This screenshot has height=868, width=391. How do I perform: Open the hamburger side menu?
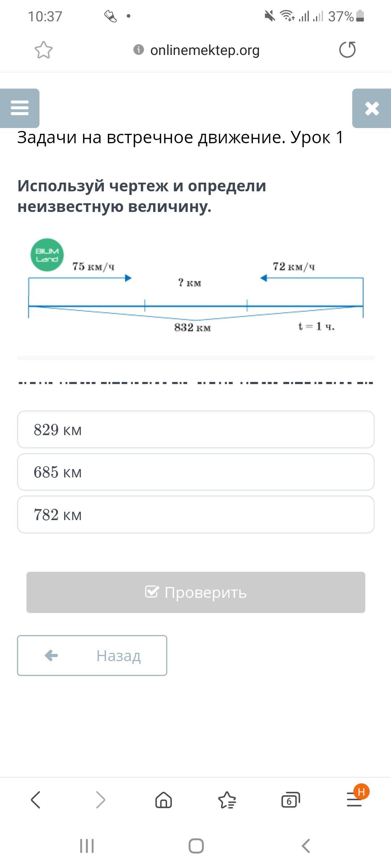[x=20, y=108]
